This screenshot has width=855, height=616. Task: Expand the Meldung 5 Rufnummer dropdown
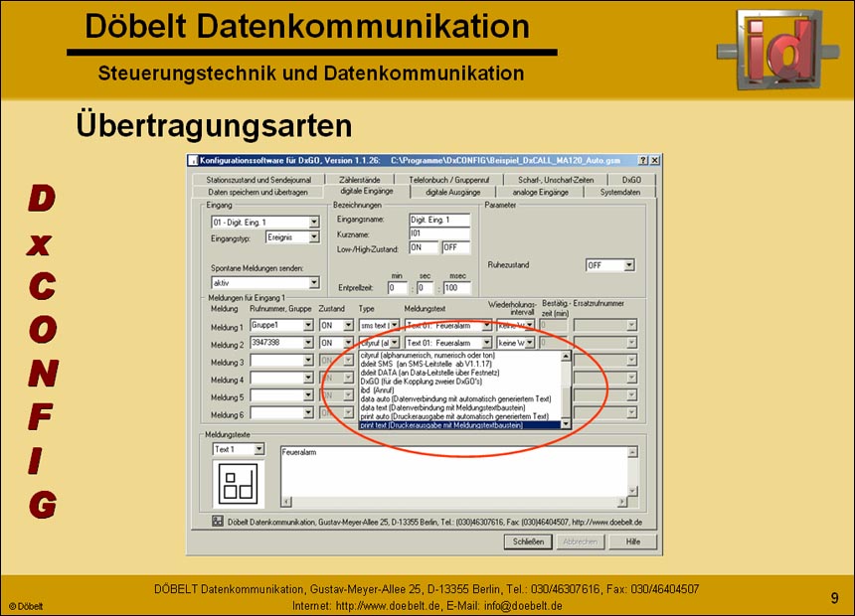[308, 395]
